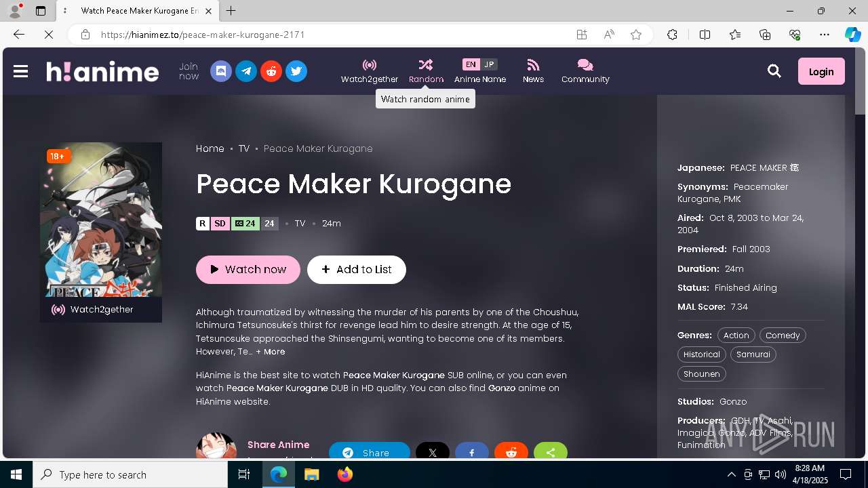
Task: Close the Peace Maker Kurogane tab
Action: click(x=208, y=11)
